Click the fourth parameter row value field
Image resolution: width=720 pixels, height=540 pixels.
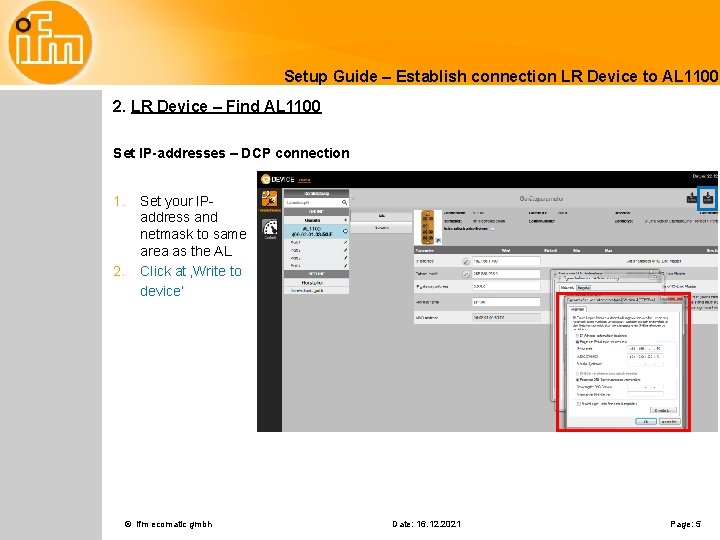(506, 302)
